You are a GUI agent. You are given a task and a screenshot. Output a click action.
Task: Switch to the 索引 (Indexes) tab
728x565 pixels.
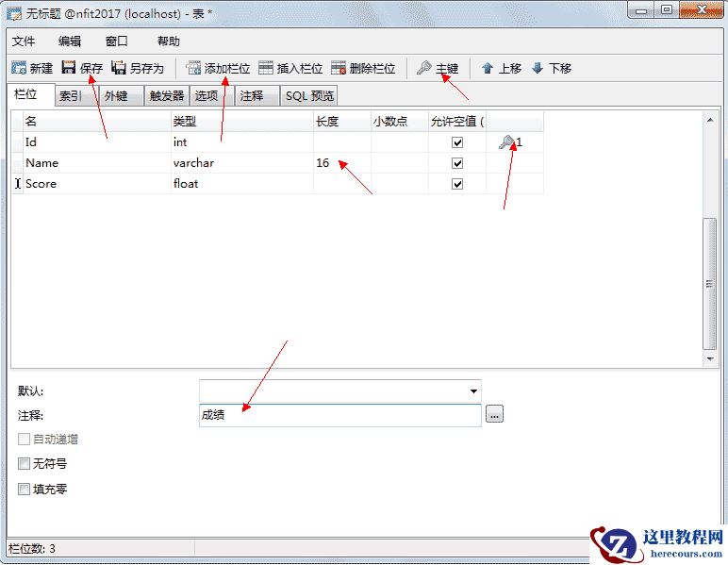[x=76, y=96]
